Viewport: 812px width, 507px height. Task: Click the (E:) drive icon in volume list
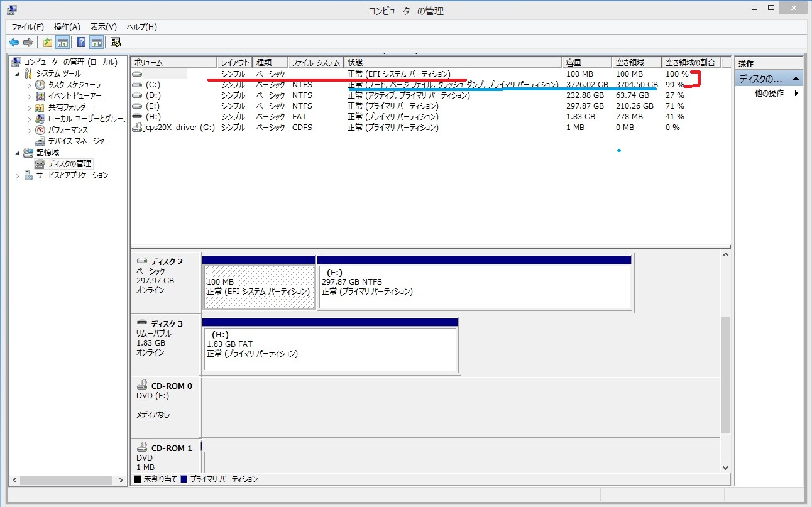(x=138, y=106)
